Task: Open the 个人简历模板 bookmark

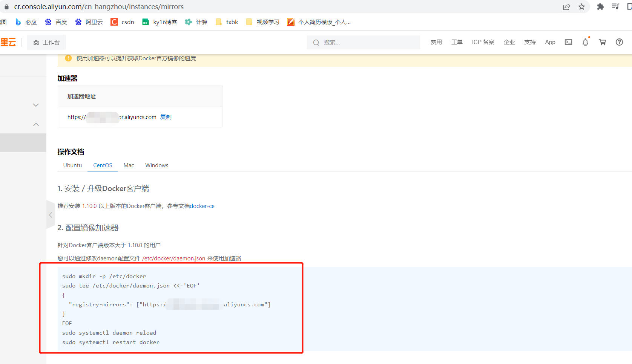Action: (319, 22)
